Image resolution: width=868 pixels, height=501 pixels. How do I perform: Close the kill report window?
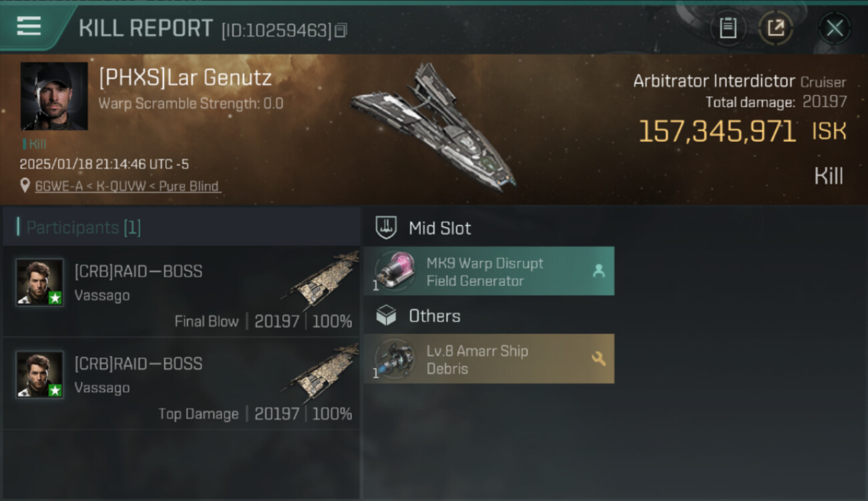coord(835,28)
